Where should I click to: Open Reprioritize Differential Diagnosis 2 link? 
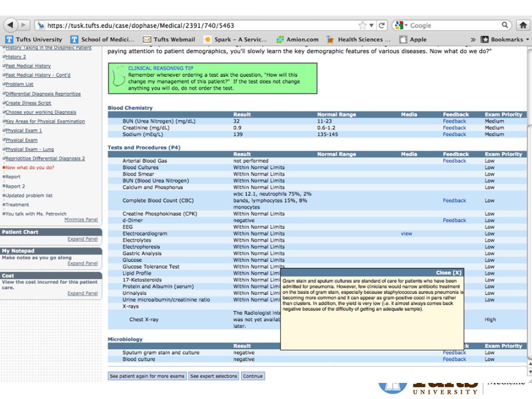tap(45, 158)
